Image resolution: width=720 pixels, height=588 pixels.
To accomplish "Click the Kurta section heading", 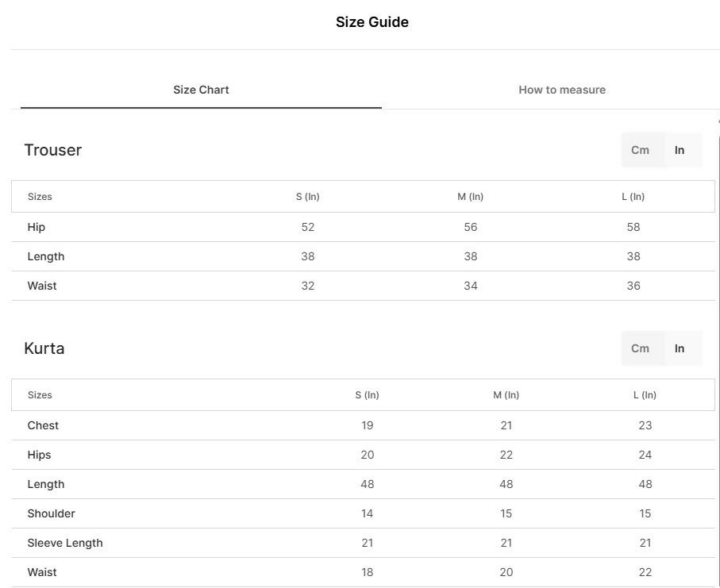I will click(44, 348).
